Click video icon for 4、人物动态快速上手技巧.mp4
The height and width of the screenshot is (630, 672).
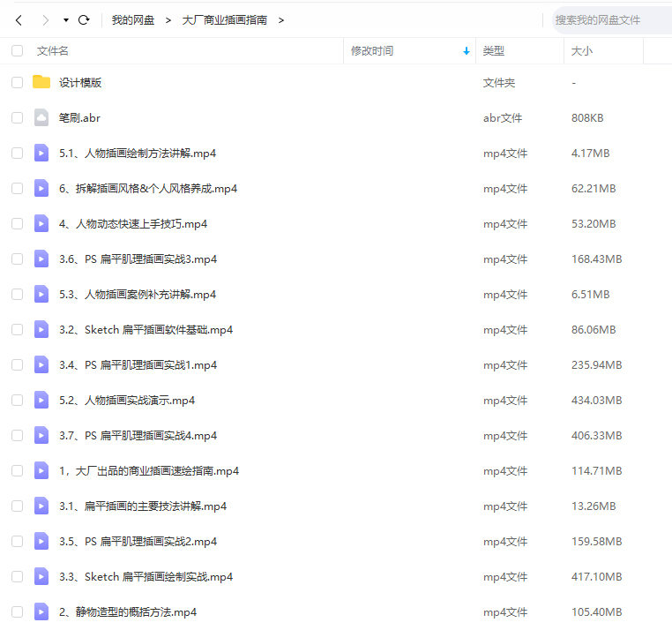(x=41, y=223)
